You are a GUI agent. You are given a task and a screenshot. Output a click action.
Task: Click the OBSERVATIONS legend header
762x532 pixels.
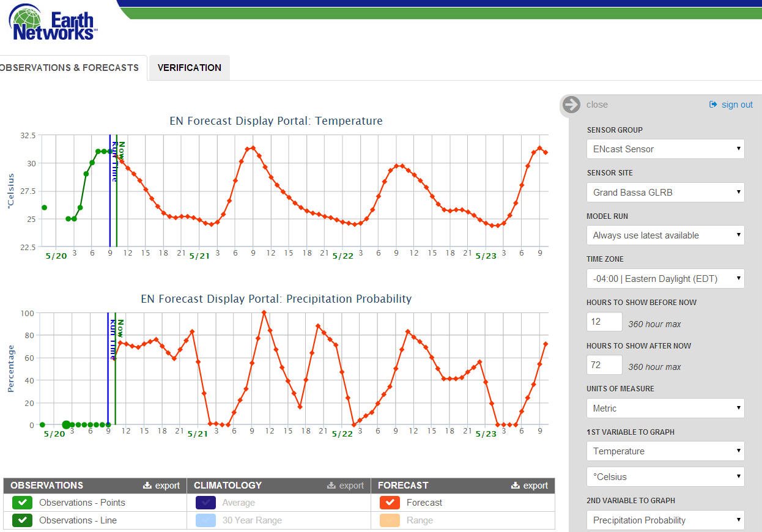[x=47, y=486]
